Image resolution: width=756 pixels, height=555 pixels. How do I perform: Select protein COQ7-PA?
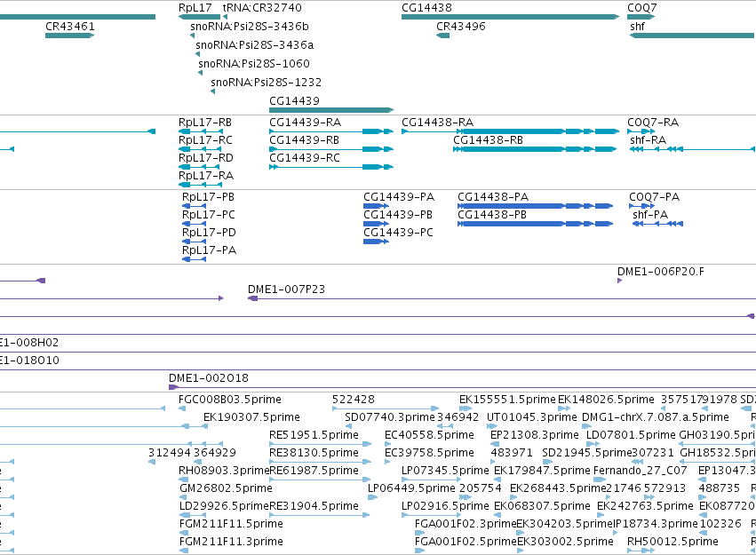(654, 197)
